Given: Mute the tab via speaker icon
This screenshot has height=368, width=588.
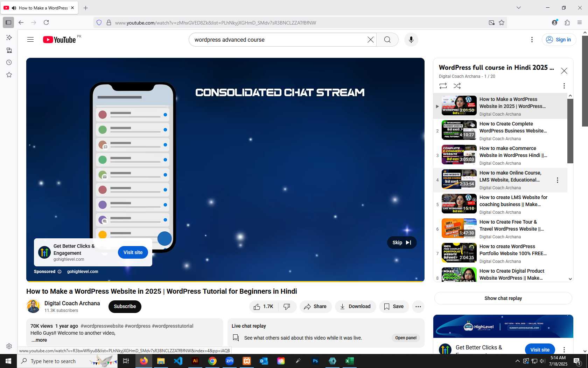Looking at the screenshot, I should (x=14, y=8).
